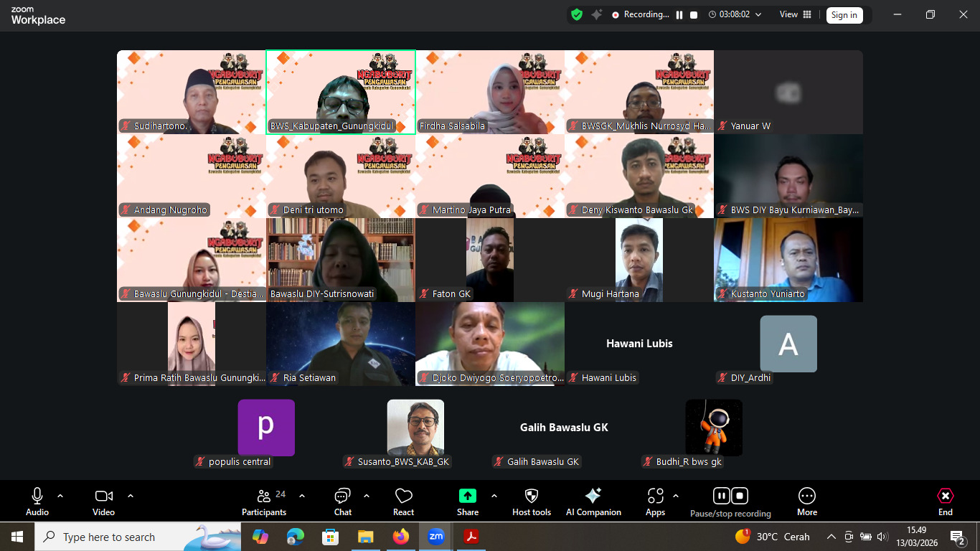
Task: Open the View layout menu
Action: point(796,14)
